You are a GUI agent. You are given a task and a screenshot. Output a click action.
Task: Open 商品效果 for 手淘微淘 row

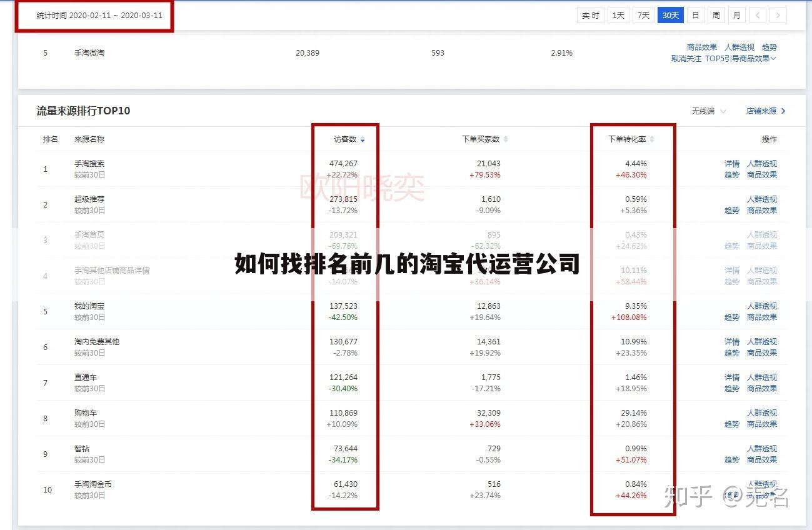click(x=702, y=47)
